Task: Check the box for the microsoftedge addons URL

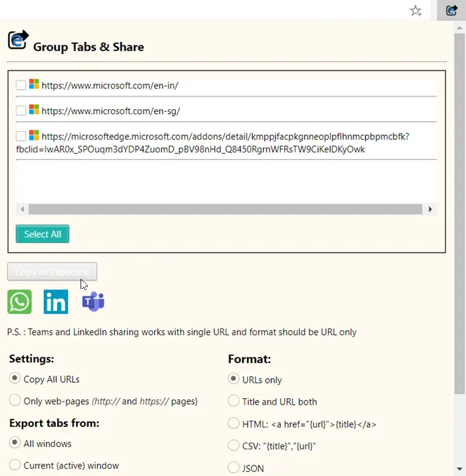Action: pos(21,136)
